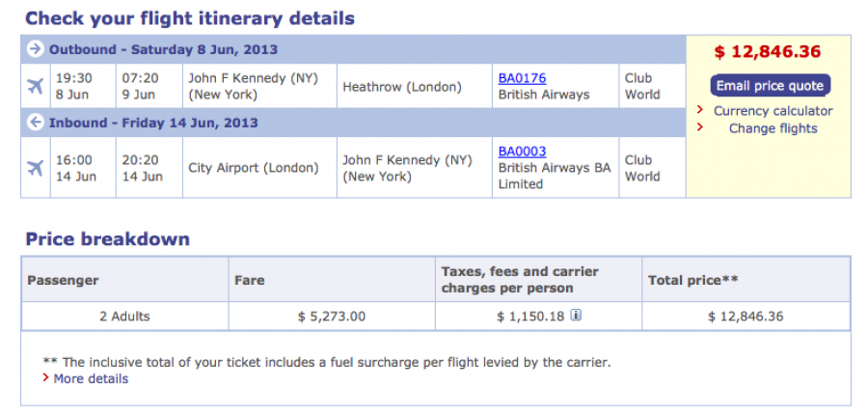Image resolution: width=868 pixels, height=417 pixels.
Task: Open the info icon beside the $1,150.18 taxes
Action: click(576, 316)
